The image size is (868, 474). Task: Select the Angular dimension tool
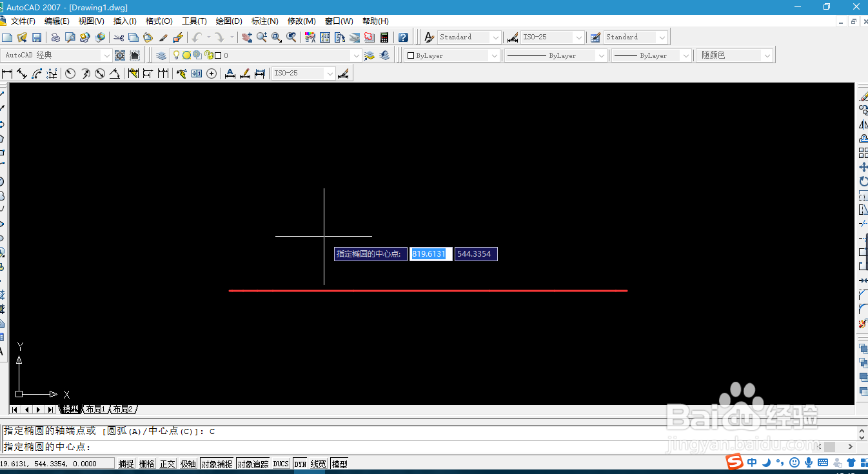[x=114, y=74]
